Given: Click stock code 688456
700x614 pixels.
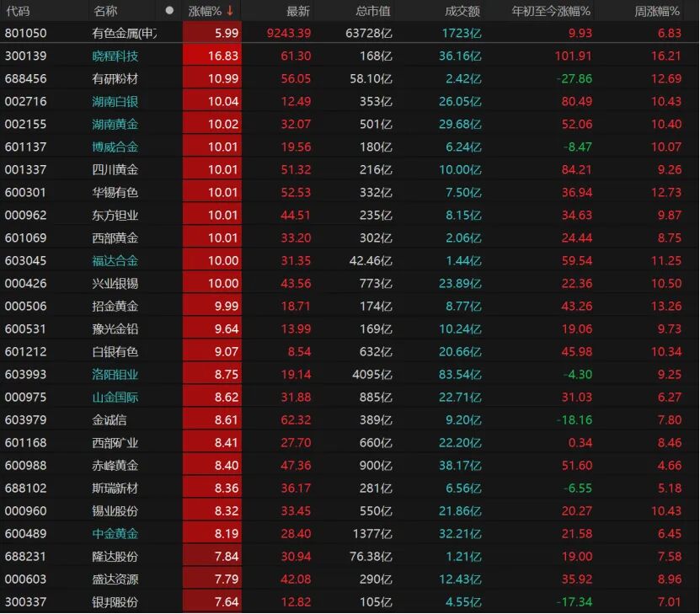Looking at the screenshot, I should pos(25,79).
